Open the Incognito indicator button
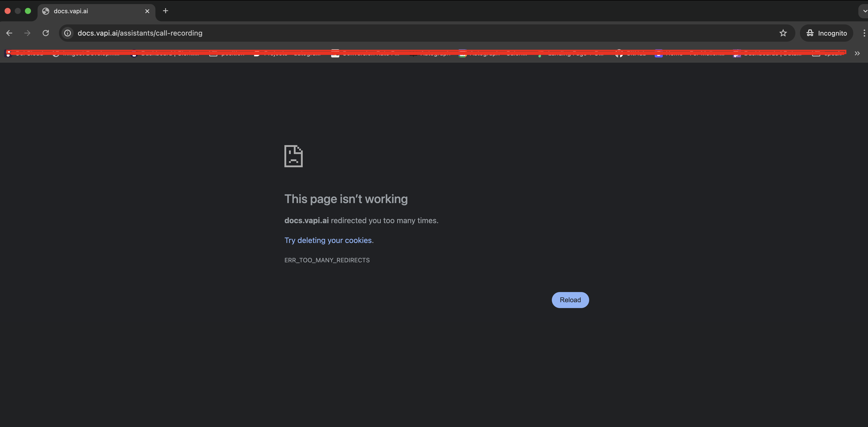The height and width of the screenshot is (427, 868). pos(826,33)
